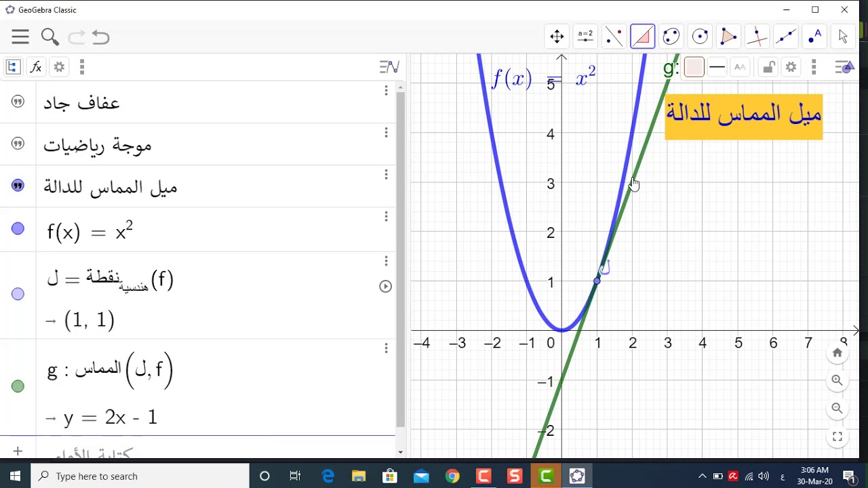Open Microsoft Edge from taskbar
This screenshot has height=488, width=868.
[328, 476]
